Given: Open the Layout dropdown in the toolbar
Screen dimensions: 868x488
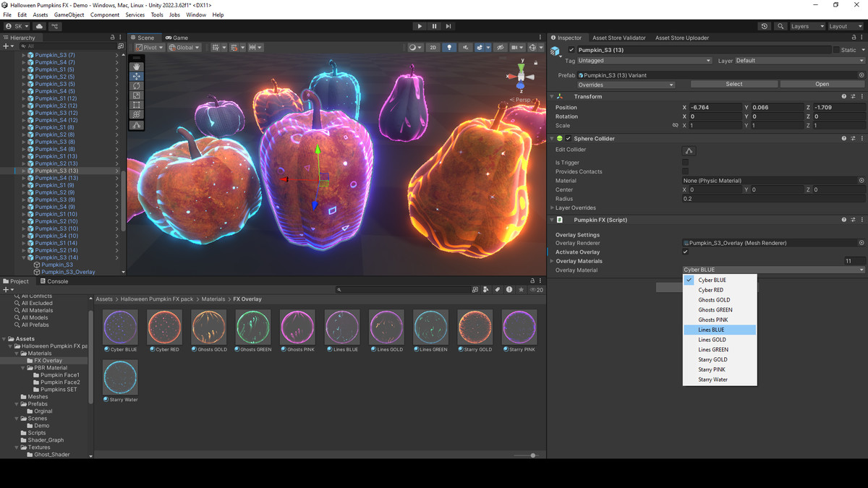Looking at the screenshot, I should click(846, 26).
